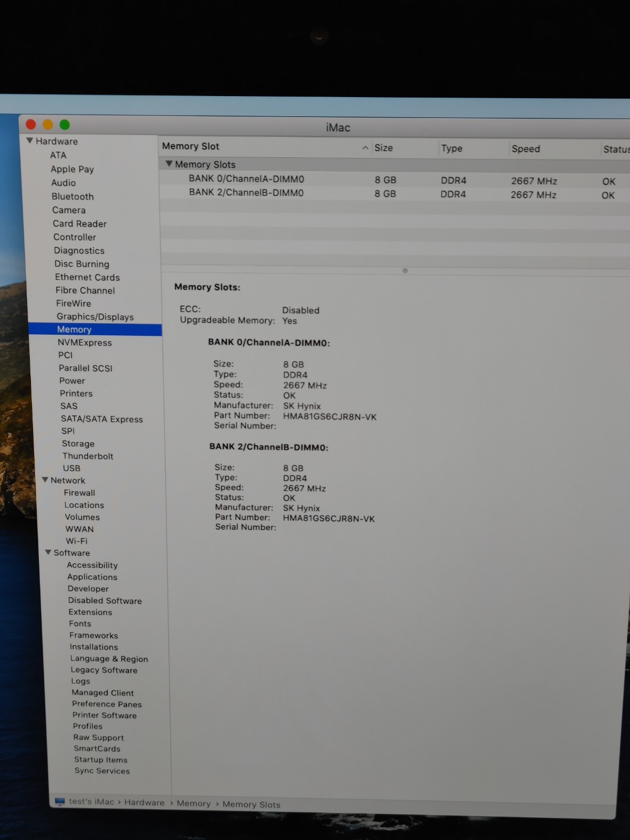Sort by the Speed column header
This screenshot has width=630, height=840.
coord(526,149)
